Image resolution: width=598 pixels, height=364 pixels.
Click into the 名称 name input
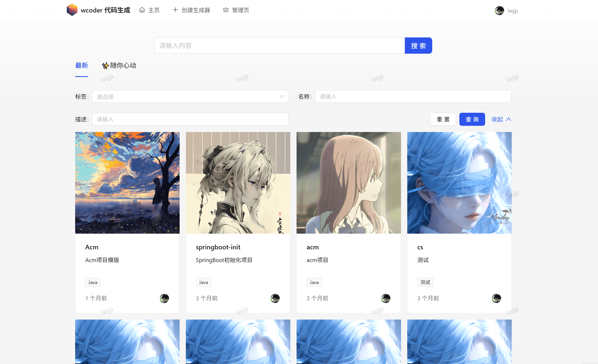pyautogui.click(x=413, y=96)
